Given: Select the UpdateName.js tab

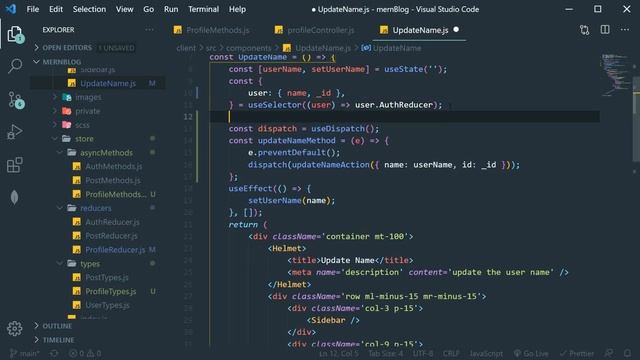Looking at the screenshot, I should [420, 30].
